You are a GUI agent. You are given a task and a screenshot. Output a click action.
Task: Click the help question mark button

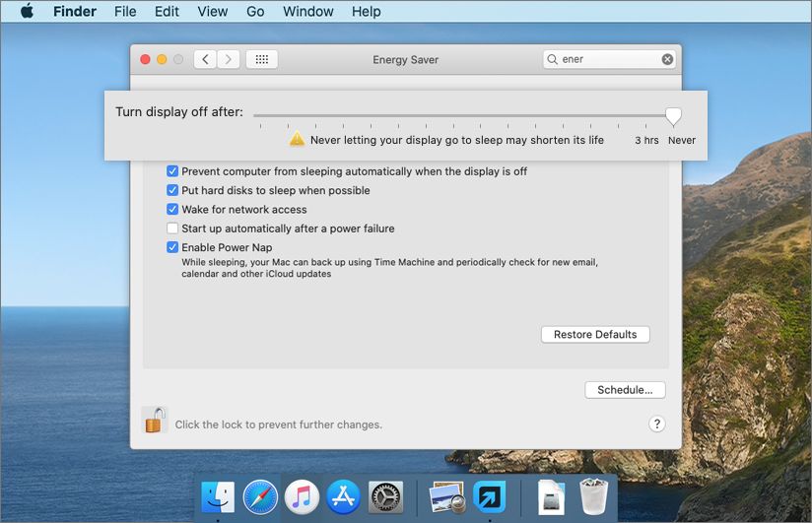[x=657, y=424]
